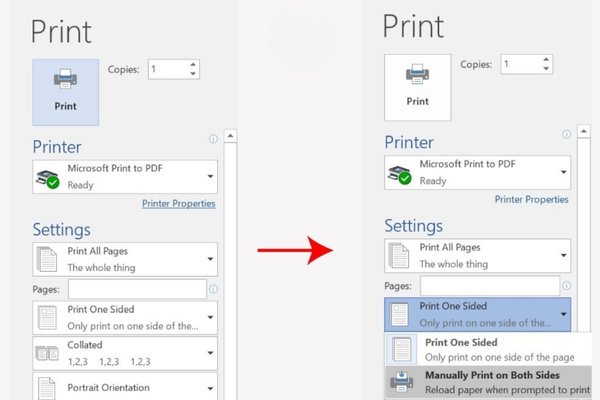Open Printer Properties link in left panel
This screenshot has width=600, height=400.
[x=178, y=203]
